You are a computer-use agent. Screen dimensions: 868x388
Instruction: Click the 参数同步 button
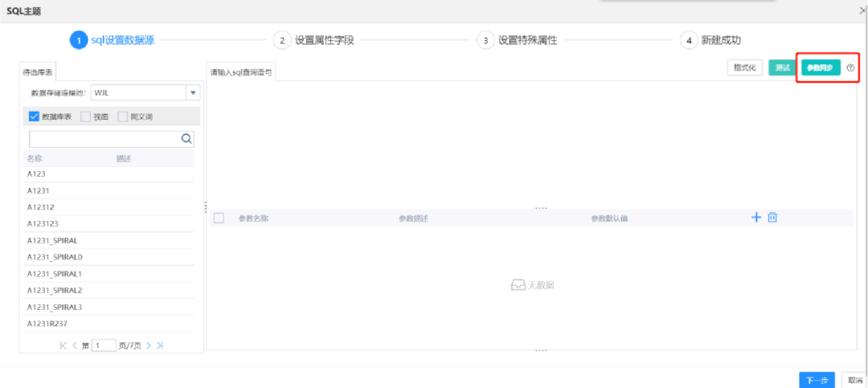point(821,68)
